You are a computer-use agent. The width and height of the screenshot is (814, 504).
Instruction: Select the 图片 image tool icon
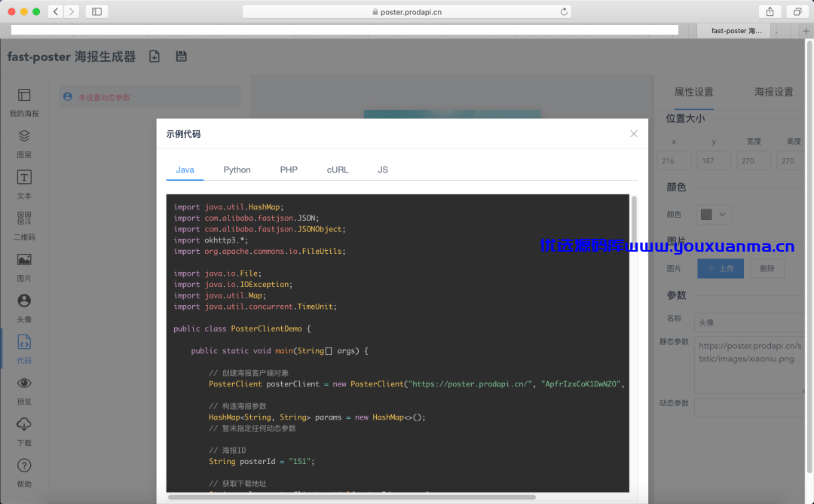pyautogui.click(x=24, y=259)
